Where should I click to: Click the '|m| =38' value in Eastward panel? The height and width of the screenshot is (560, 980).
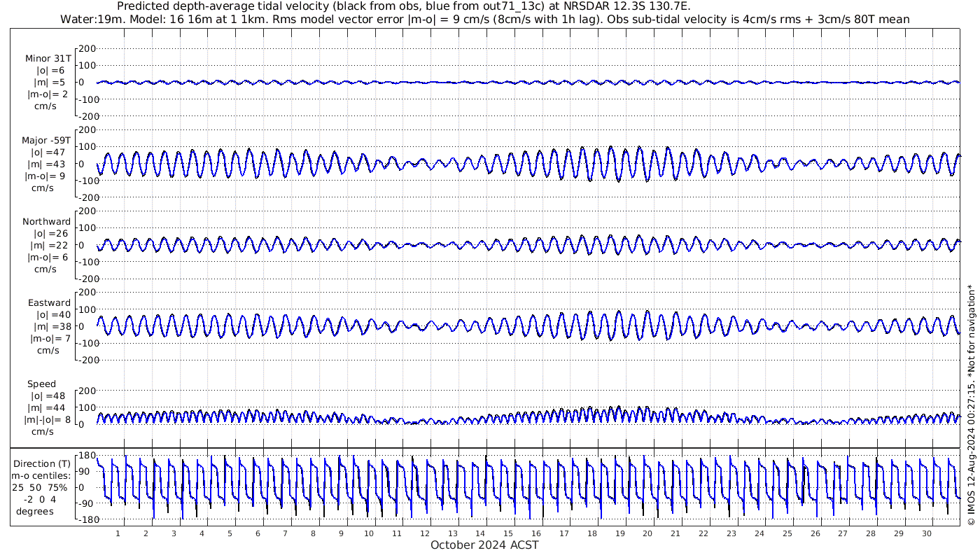point(50,327)
